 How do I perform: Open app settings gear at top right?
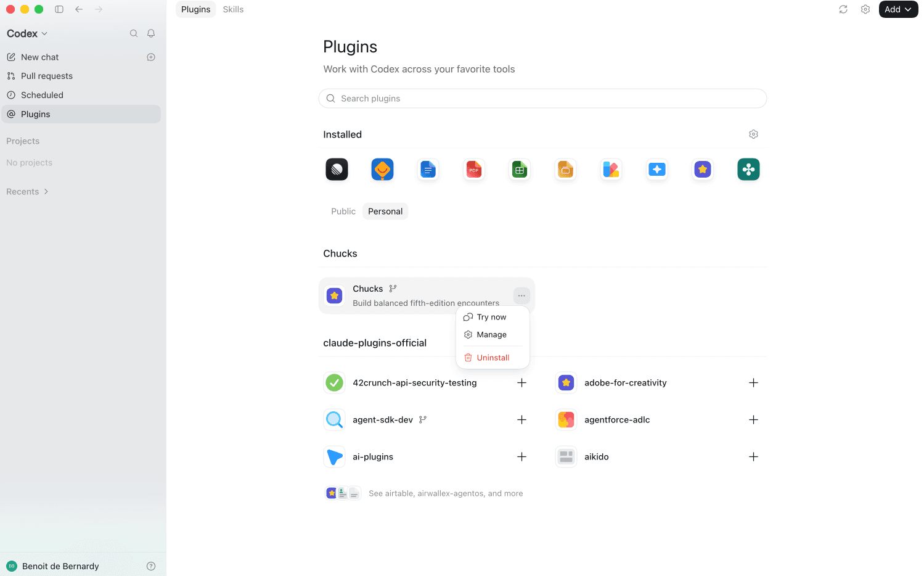pyautogui.click(x=865, y=9)
